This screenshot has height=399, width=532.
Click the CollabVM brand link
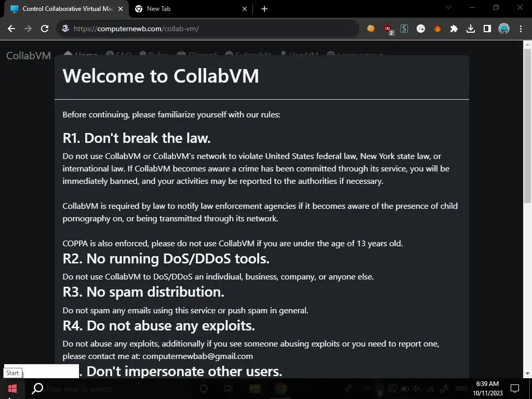[x=29, y=56]
